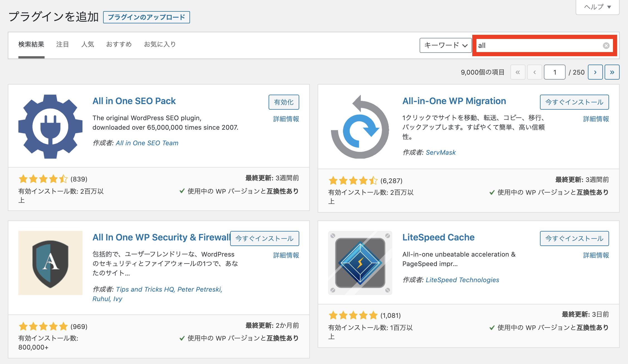
Task: Open 詳細情報 for All-in-One WP Migration
Action: click(x=596, y=119)
